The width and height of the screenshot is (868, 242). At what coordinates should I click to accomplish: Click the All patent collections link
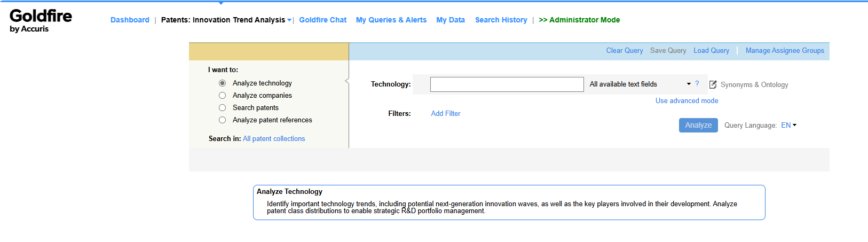coord(274,139)
